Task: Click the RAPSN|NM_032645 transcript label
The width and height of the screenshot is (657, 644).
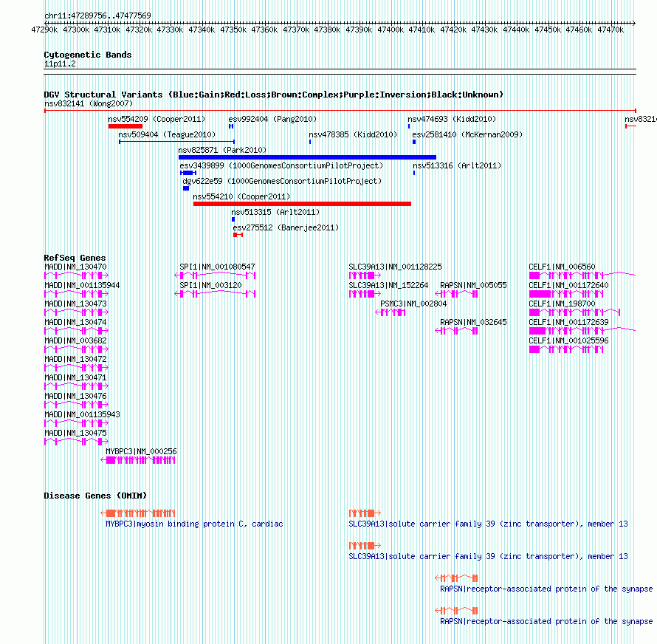Action: [473, 322]
